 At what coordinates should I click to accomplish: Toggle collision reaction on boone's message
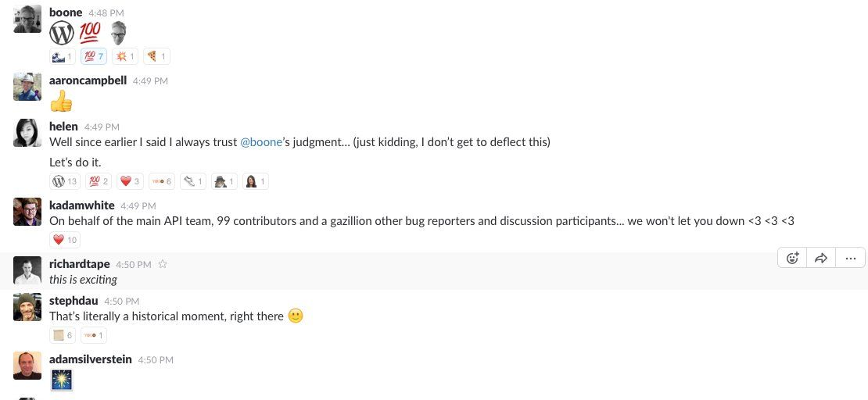click(125, 56)
